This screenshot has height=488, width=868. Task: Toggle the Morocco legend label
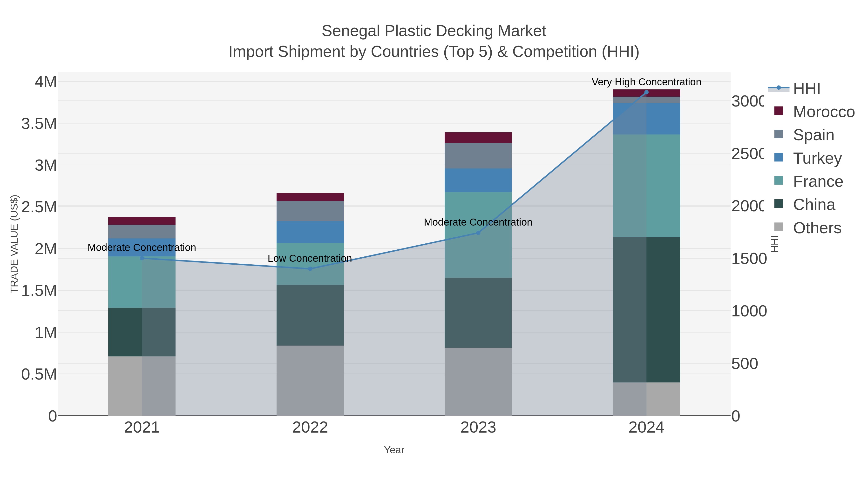coord(824,112)
